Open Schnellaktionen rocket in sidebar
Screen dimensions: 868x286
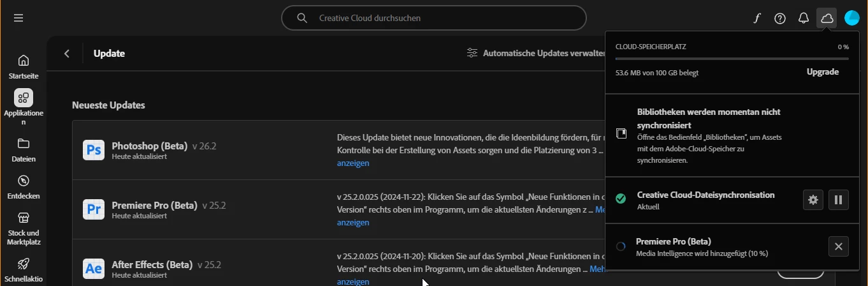24,270
